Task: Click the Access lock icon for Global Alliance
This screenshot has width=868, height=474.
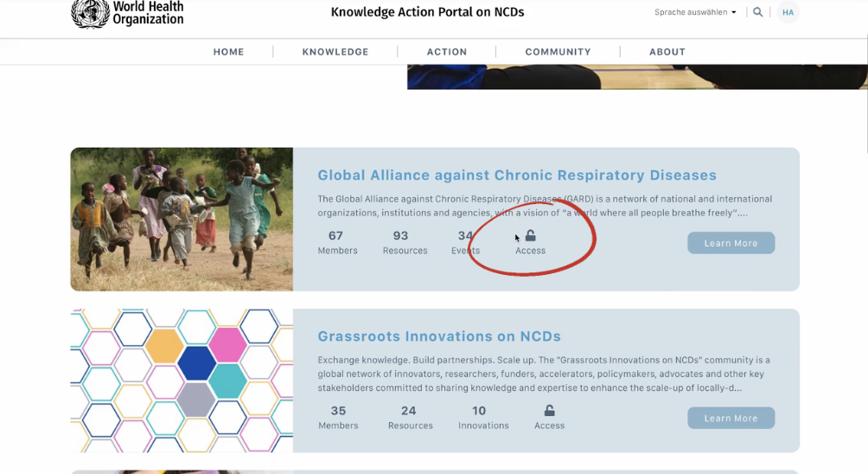Action: click(531, 236)
